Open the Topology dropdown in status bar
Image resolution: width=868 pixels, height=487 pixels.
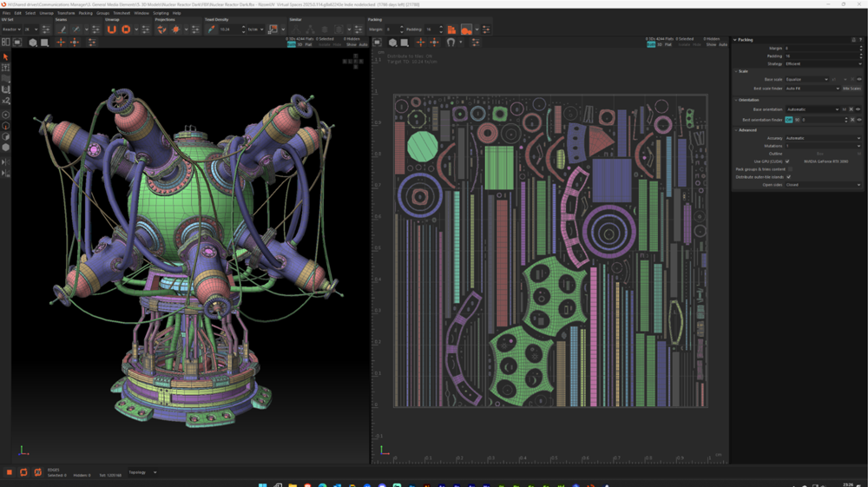tap(142, 472)
